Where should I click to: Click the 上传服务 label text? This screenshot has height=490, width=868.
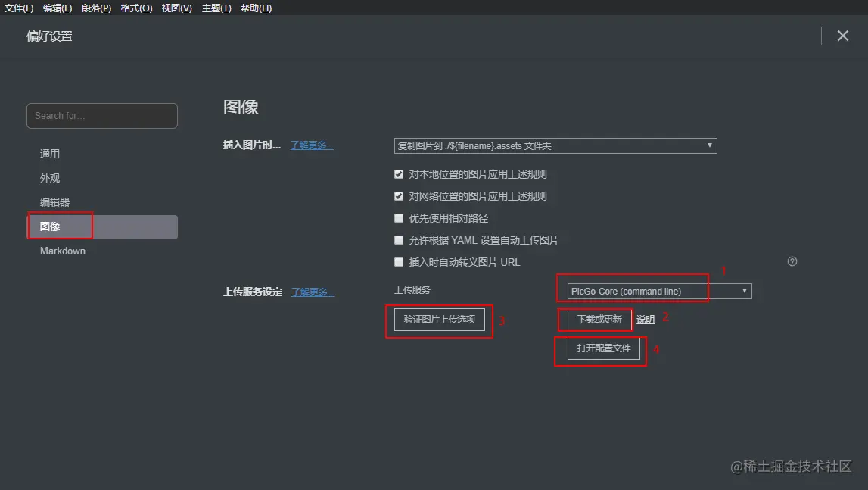coord(412,290)
